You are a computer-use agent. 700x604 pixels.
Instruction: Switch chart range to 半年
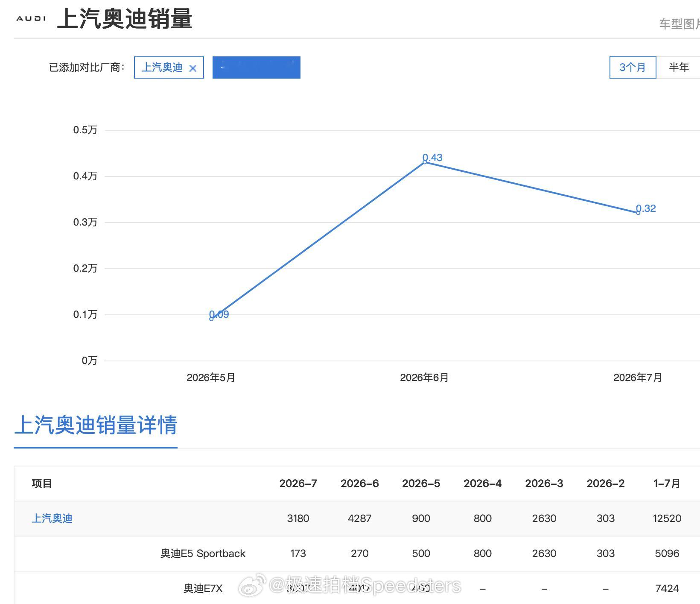point(679,67)
